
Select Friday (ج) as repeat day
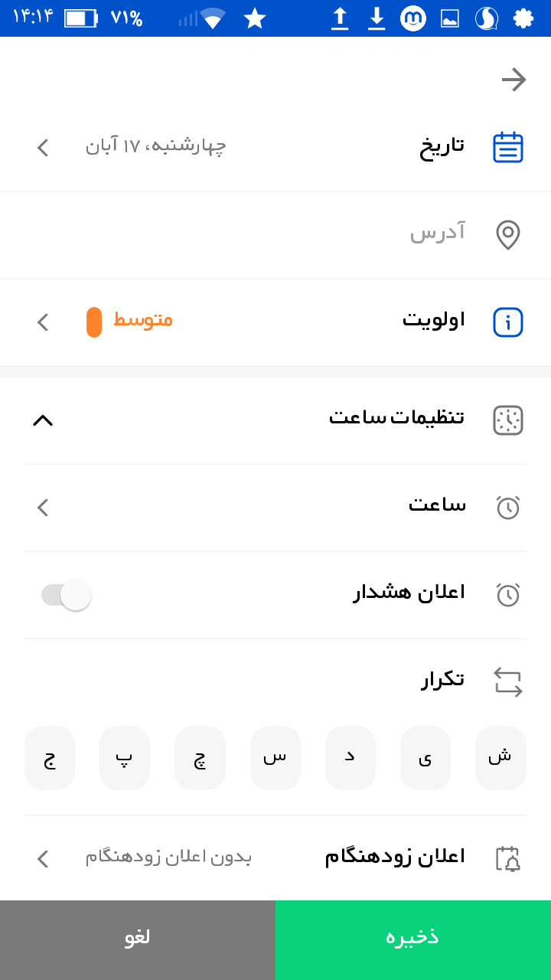click(x=49, y=757)
